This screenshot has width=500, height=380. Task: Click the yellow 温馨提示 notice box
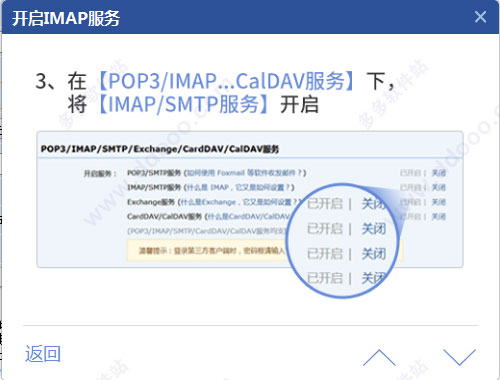[265, 251]
